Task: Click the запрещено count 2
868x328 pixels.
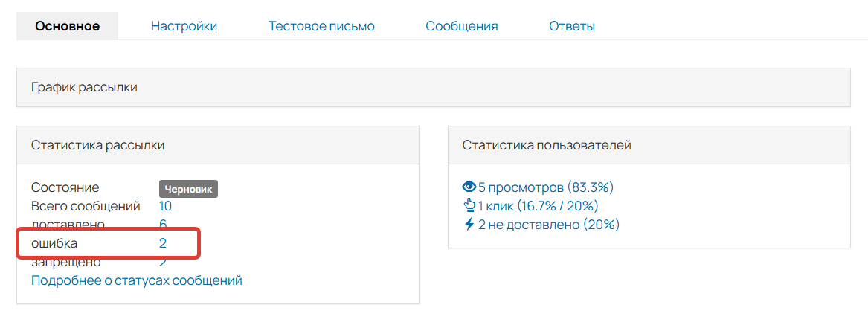Action: [163, 263]
